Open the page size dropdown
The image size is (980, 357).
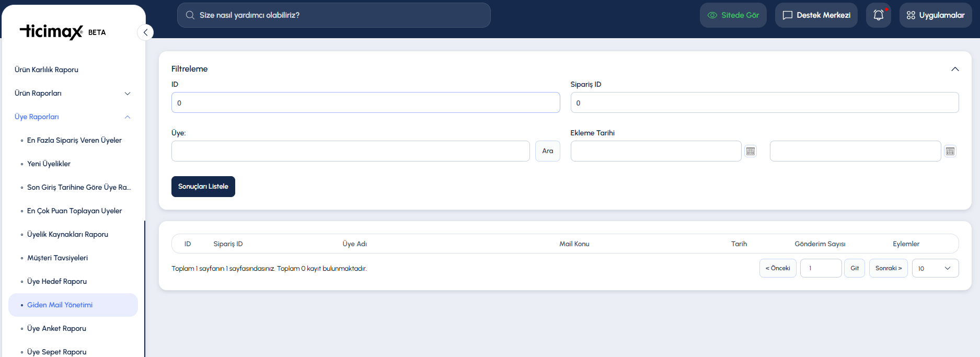pyautogui.click(x=935, y=268)
